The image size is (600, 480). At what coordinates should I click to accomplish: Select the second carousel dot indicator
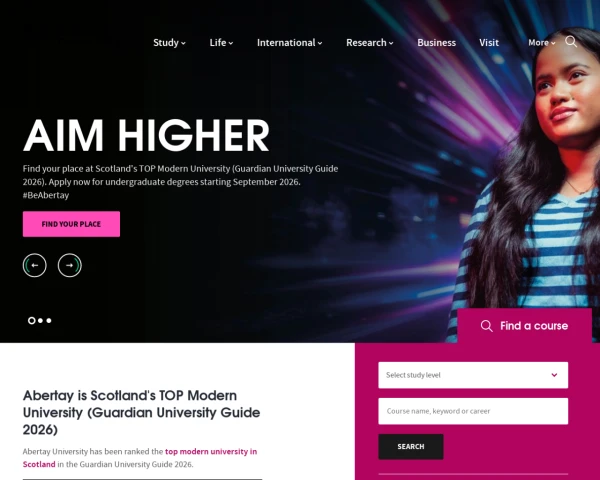pyautogui.click(x=40, y=321)
